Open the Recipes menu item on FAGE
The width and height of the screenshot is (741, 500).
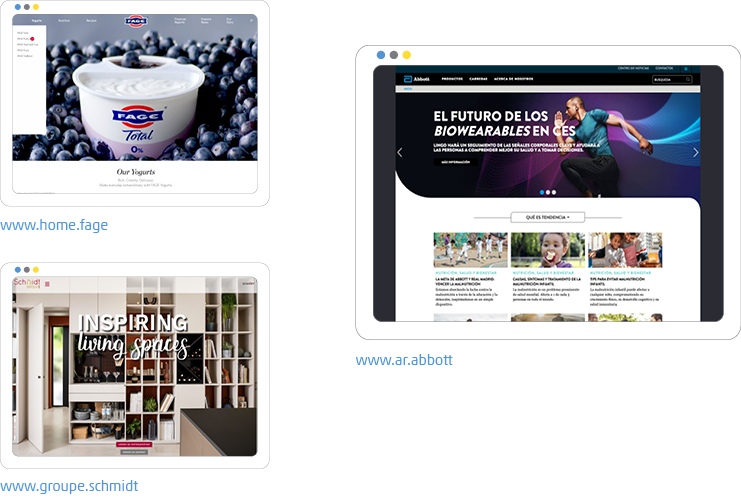90,20
